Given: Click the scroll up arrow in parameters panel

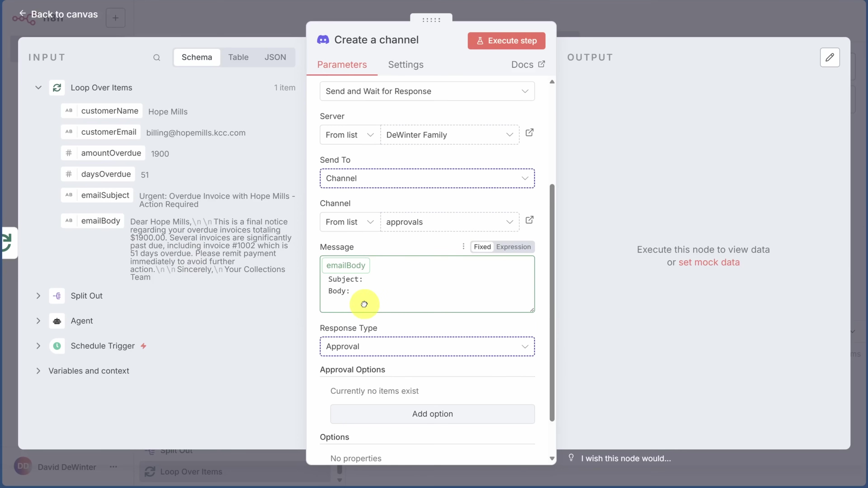Looking at the screenshot, I should pos(552,82).
